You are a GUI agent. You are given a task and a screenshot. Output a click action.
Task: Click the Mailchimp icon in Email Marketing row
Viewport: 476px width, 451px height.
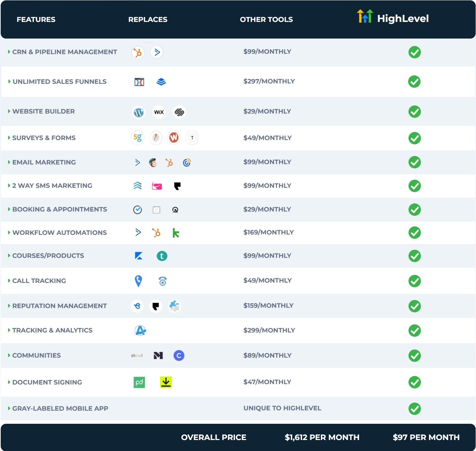click(x=153, y=162)
